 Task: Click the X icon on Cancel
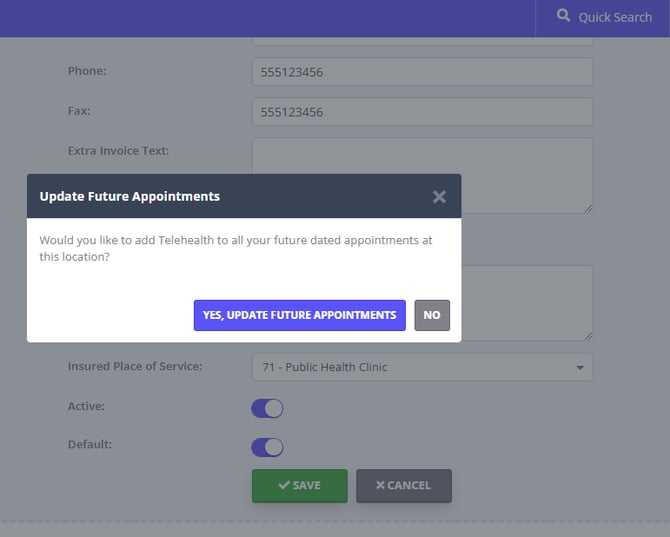380,485
